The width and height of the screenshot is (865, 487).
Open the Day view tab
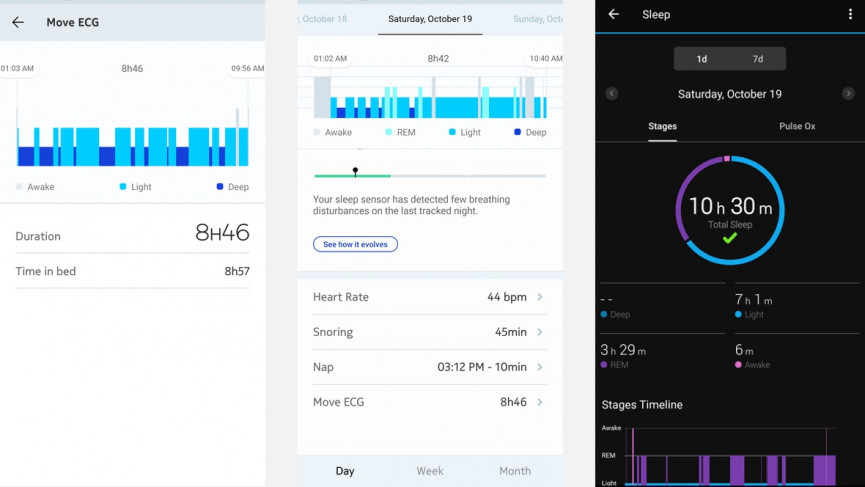(345, 471)
